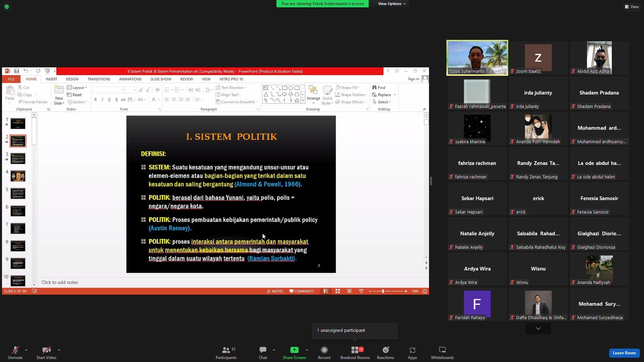Image resolution: width=644 pixels, height=362 pixels.
Task: Open the Section dropdown
Action: click(77, 102)
